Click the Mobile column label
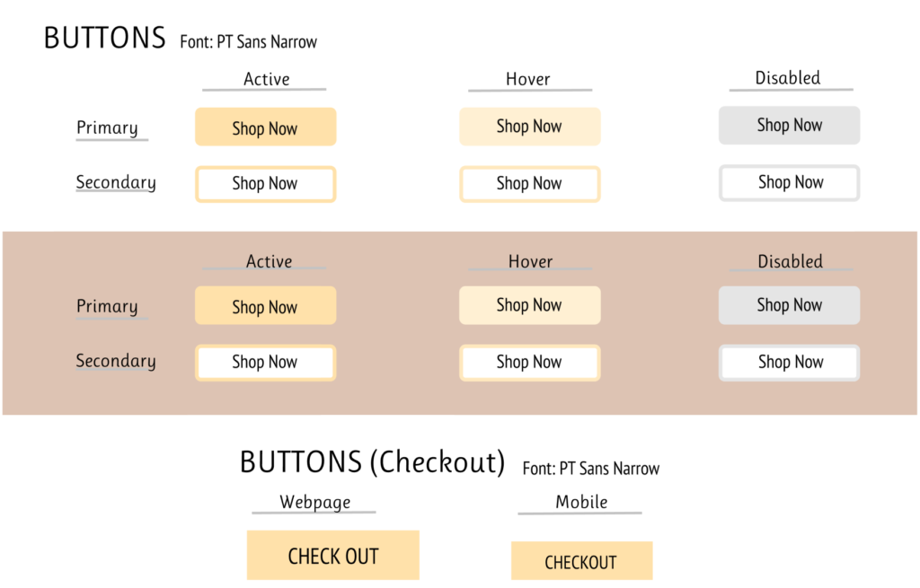This screenshot has height=588, width=920. [581, 502]
